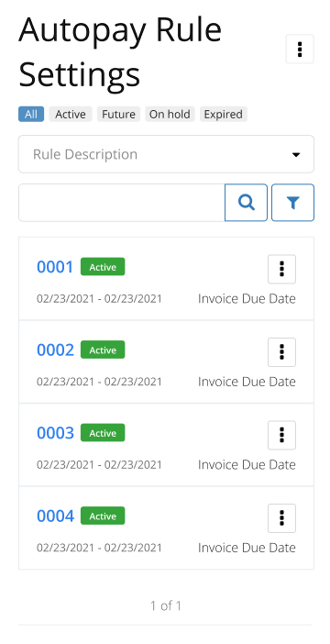Open three-dot menu for rule 0003
This screenshot has height=644, width=330.
point(282,435)
